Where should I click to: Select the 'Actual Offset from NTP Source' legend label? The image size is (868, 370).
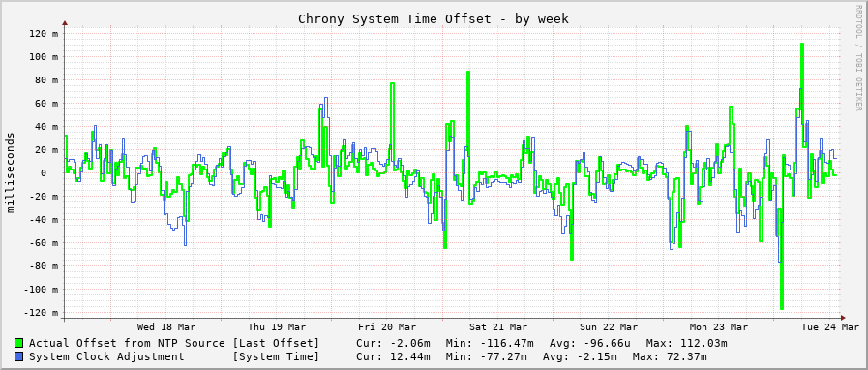[127, 343]
